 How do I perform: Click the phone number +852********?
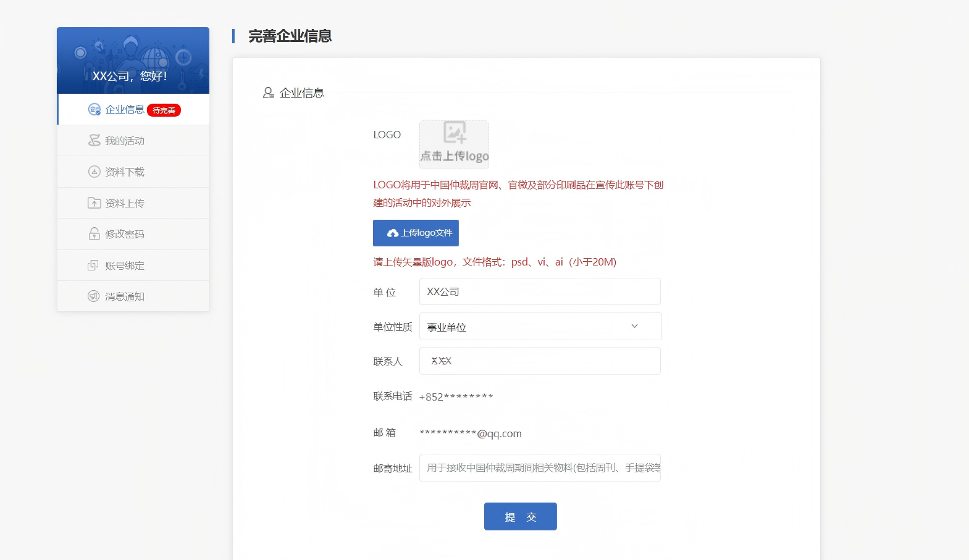tap(456, 397)
